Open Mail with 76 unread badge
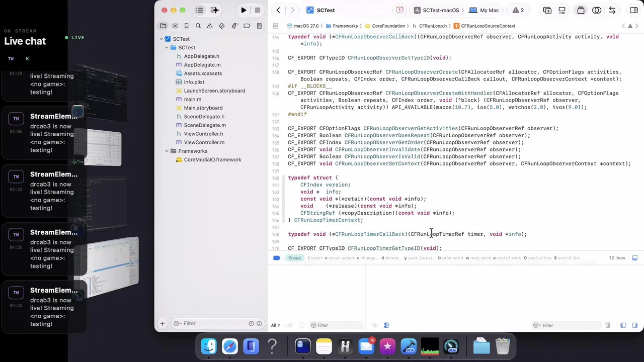 pos(366,346)
